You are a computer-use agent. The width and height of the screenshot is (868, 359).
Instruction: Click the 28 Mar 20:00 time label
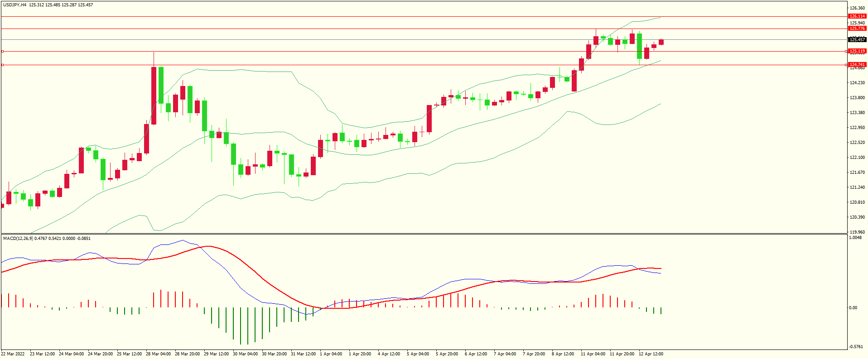[x=187, y=354]
